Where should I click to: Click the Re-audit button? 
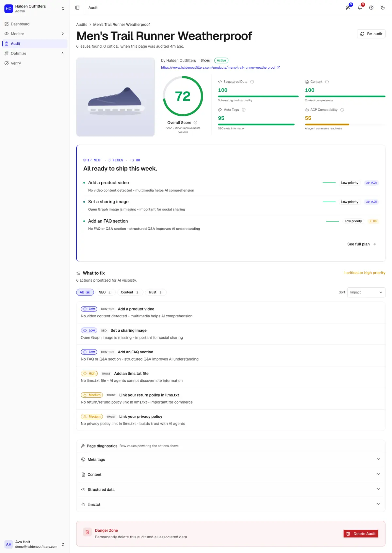click(x=371, y=34)
